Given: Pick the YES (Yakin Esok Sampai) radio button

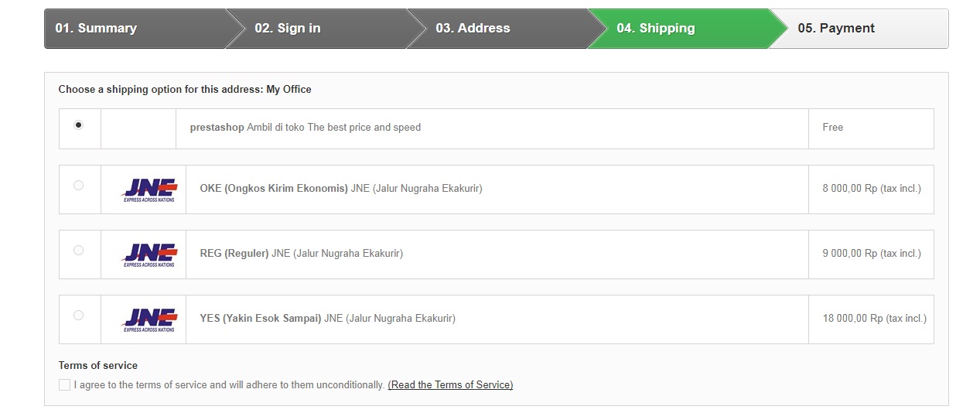Looking at the screenshot, I should click(78, 316).
